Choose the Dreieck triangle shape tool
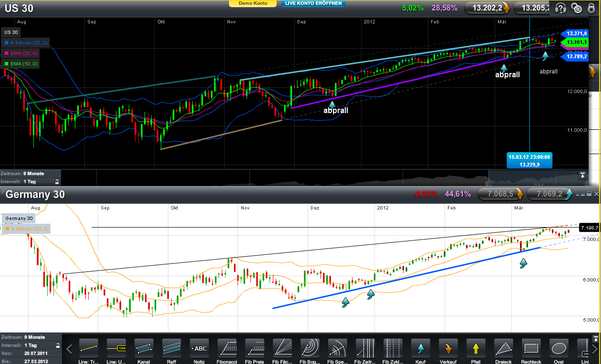Image resolution: width=601 pixels, height=364 pixels. pyautogui.click(x=503, y=348)
